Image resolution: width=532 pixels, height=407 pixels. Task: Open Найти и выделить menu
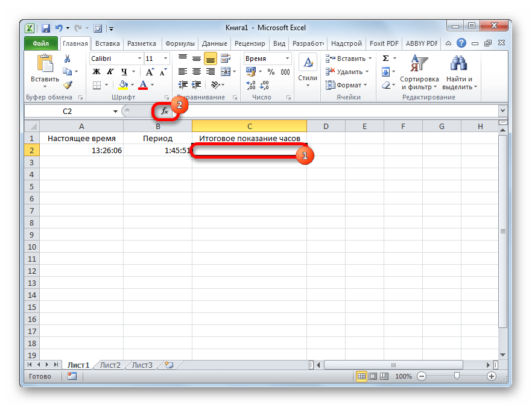tap(459, 72)
